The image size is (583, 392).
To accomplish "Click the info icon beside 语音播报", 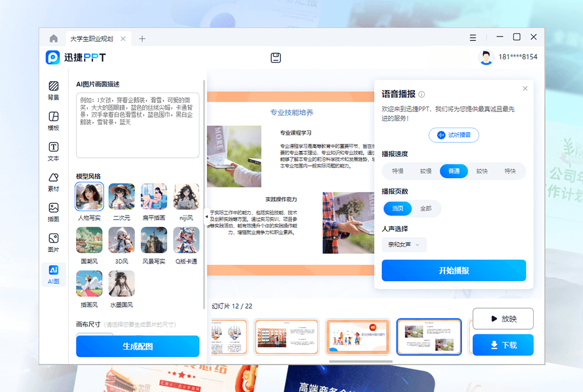I will pyautogui.click(x=422, y=95).
